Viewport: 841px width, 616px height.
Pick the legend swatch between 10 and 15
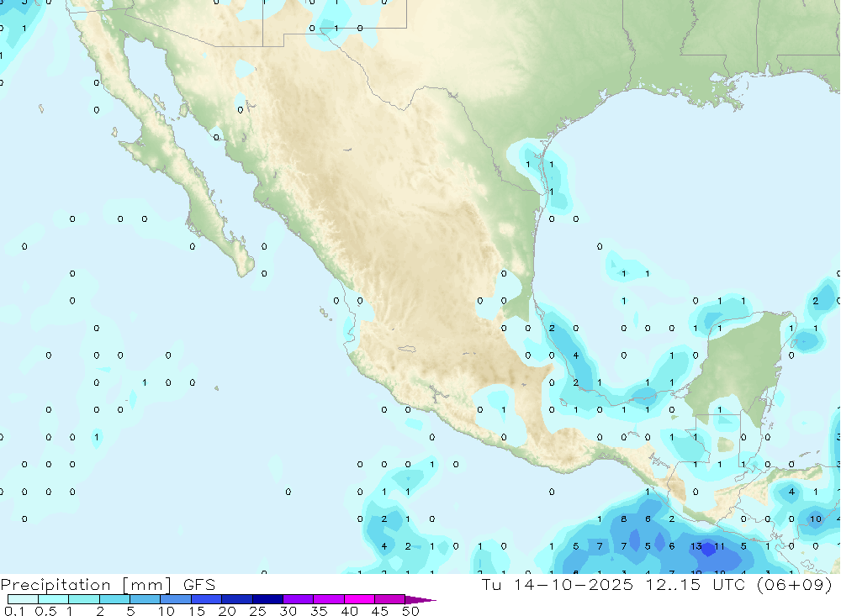pos(176,599)
